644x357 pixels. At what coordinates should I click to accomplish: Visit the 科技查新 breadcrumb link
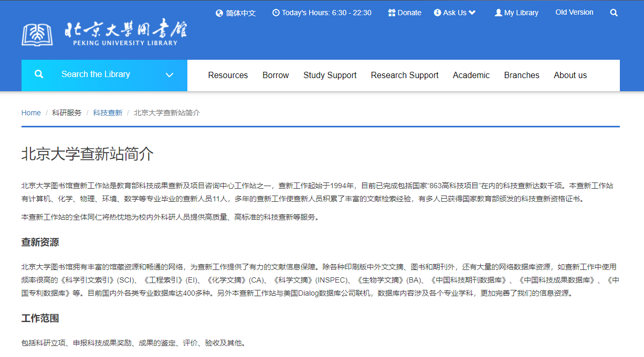point(108,112)
